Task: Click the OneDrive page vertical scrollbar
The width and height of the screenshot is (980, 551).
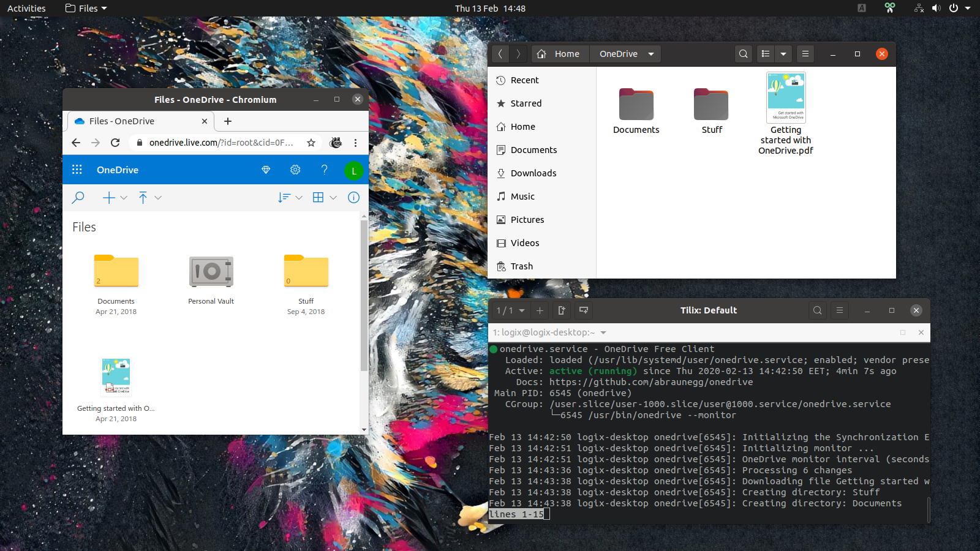Action: (364, 295)
